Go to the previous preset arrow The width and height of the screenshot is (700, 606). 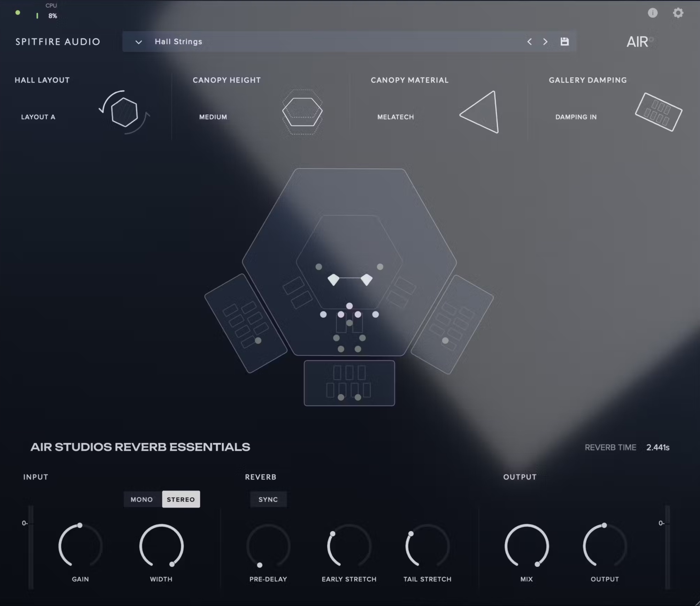pyautogui.click(x=529, y=41)
